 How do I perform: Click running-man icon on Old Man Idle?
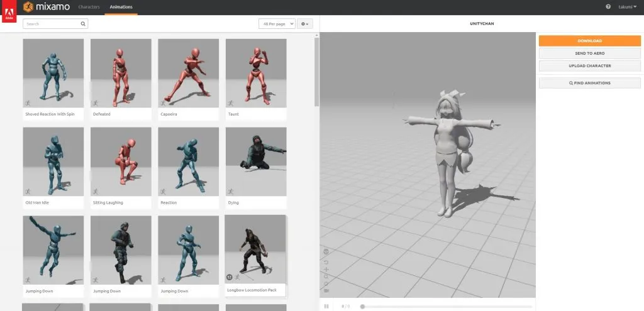pyautogui.click(x=28, y=192)
